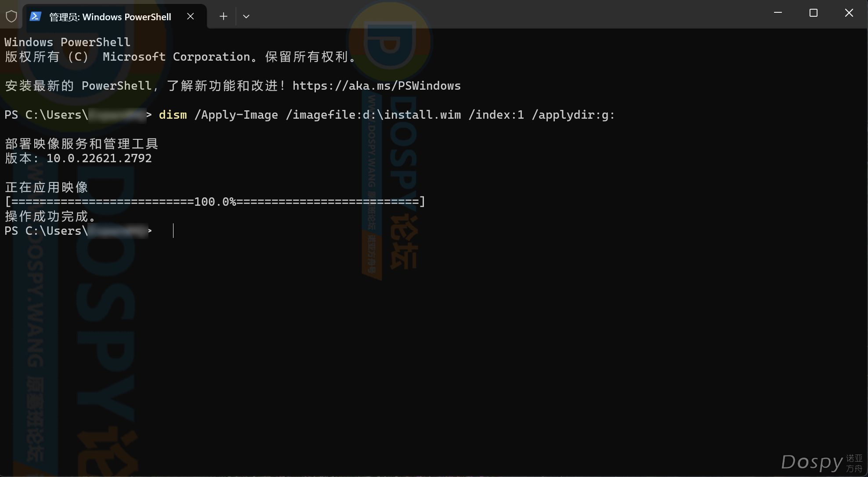
Task: Click the shield icon beside the tab
Action: coord(11,16)
